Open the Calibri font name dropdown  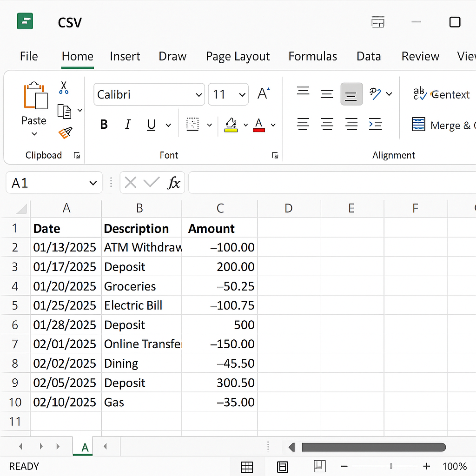point(199,95)
